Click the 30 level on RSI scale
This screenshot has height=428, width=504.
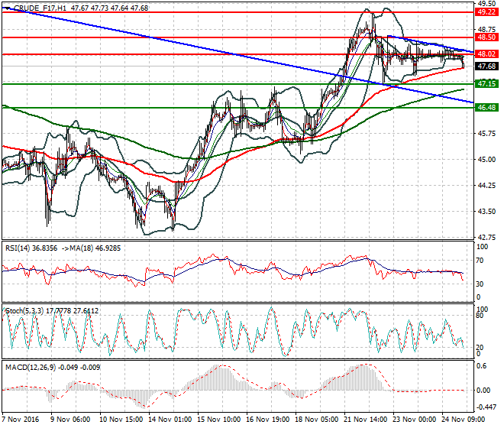480,284
